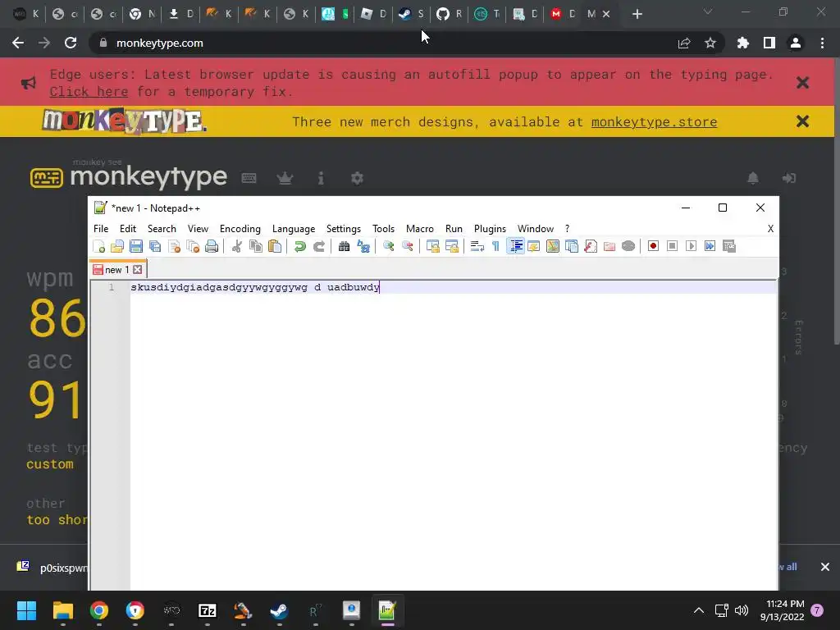Save the document with the floppy icon
Image resolution: width=840 pixels, height=630 pixels.
pyautogui.click(x=136, y=246)
